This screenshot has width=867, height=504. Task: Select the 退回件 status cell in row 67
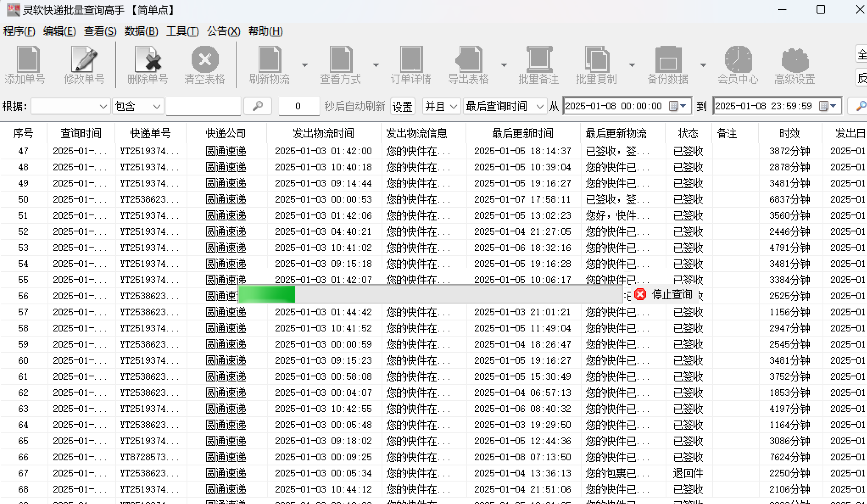pos(688,473)
